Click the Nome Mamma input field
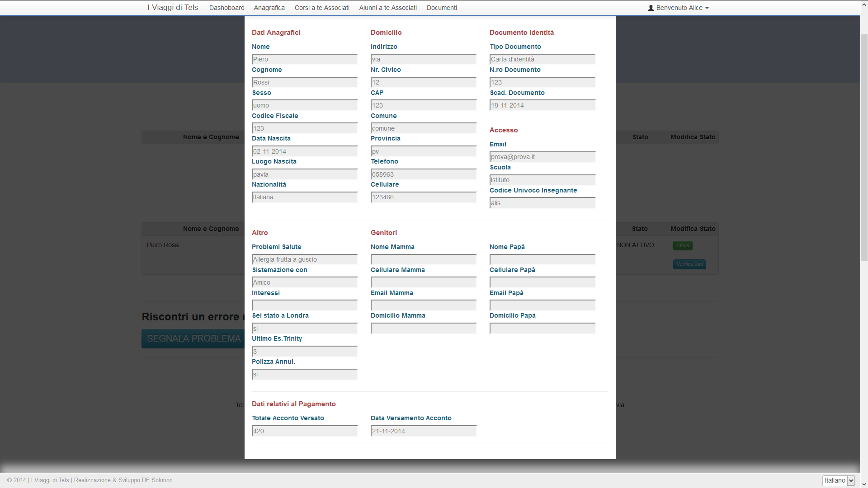This screenshot has width=868, height=488. pyautogui.click(x=423, y=259)
